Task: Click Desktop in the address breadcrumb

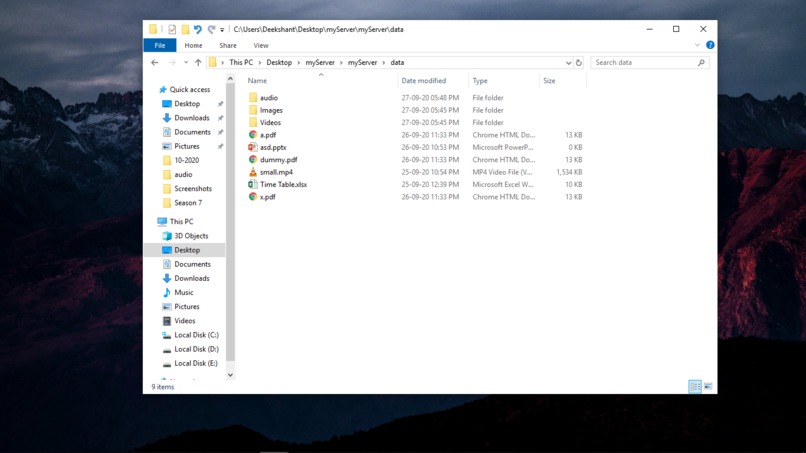Action: [x=279, y=62]
